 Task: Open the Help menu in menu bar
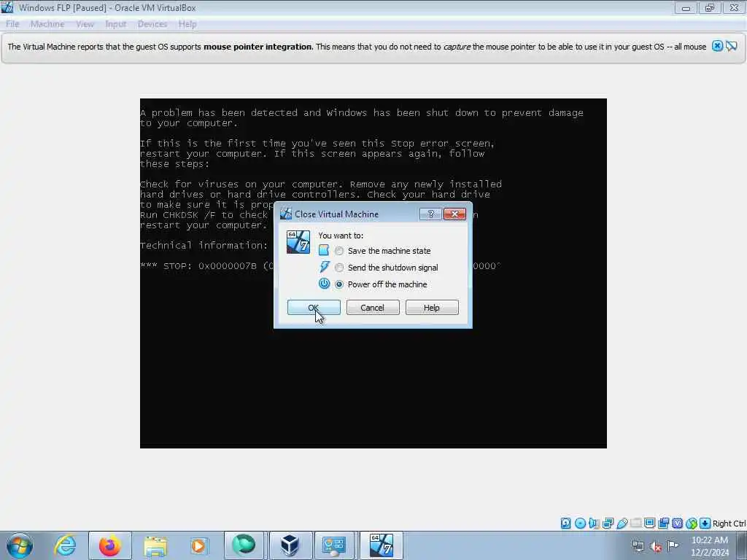click(187, 24)
